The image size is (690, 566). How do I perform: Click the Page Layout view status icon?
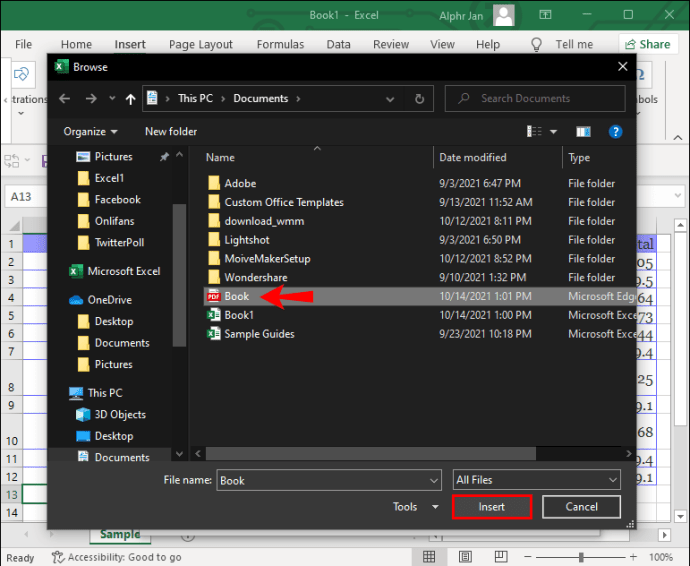(466, 557)
